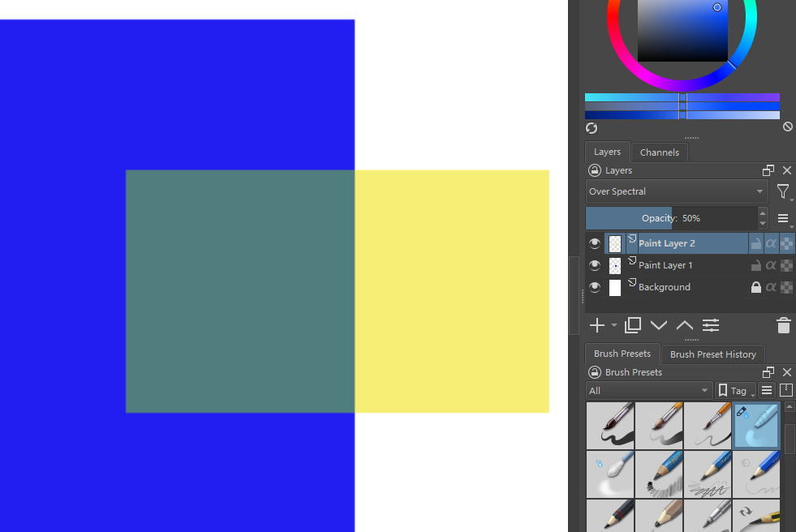The height and width of the screenshot is (532, 796).
Task: Click Paint Layer 2 thumbnail
Action: pos(615,244)
